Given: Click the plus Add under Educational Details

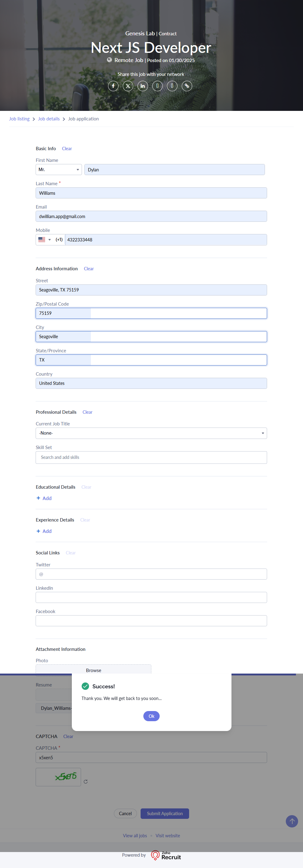Looking at the screenshot, I should click(x=44, y=498).
